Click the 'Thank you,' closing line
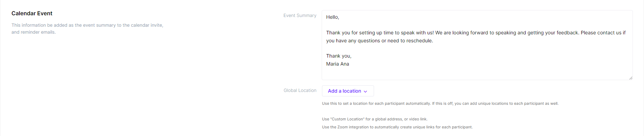This screenshot has width=644, height=136. click(x=339, y=56)
